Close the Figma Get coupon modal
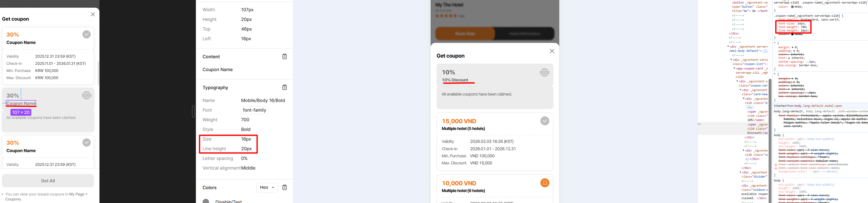868x203 pixels. point(93,14)
